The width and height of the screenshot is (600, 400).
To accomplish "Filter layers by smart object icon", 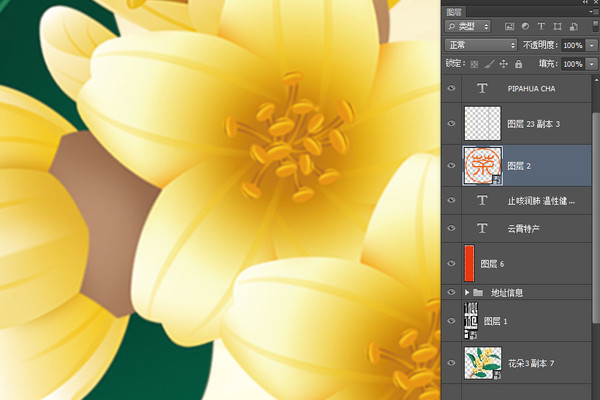I will tap(574, 26).
